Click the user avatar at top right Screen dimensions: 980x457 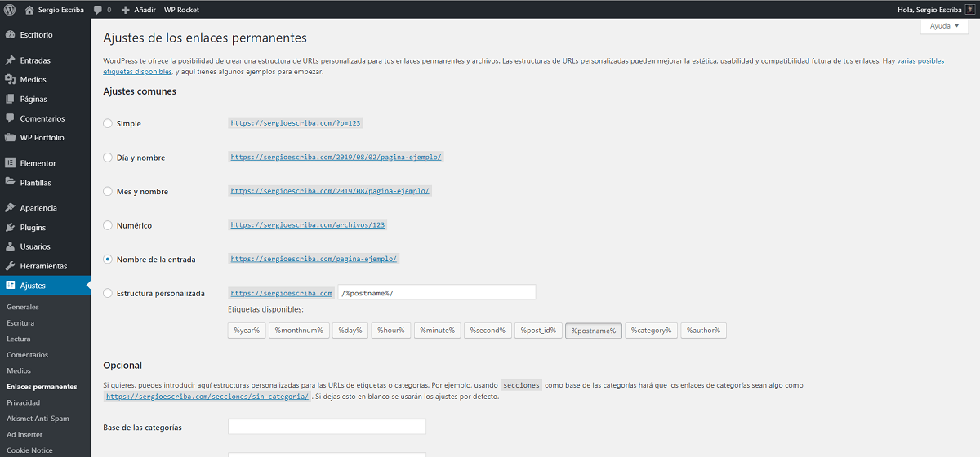tap(969, 10)
